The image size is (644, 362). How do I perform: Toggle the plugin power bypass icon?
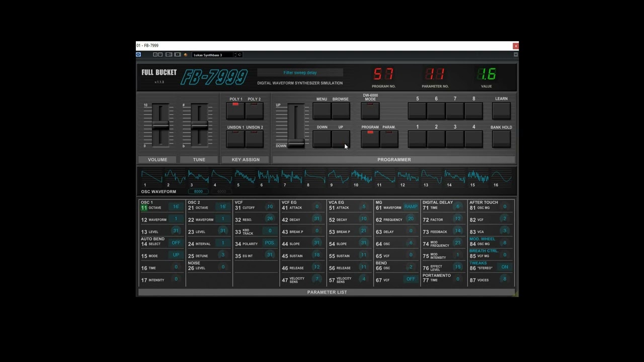point(138,54)
